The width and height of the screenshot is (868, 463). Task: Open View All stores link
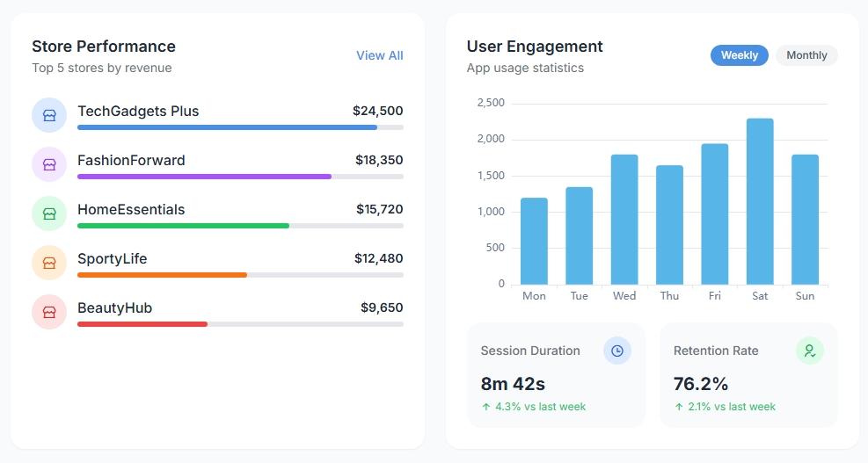click(x=379, y=55)
